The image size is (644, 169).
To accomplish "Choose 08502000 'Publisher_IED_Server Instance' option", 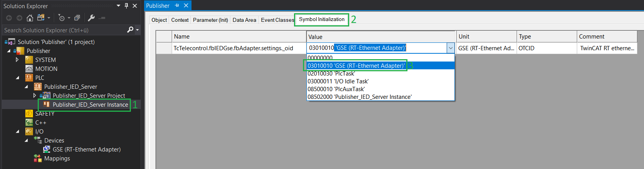I will (381, 97).
